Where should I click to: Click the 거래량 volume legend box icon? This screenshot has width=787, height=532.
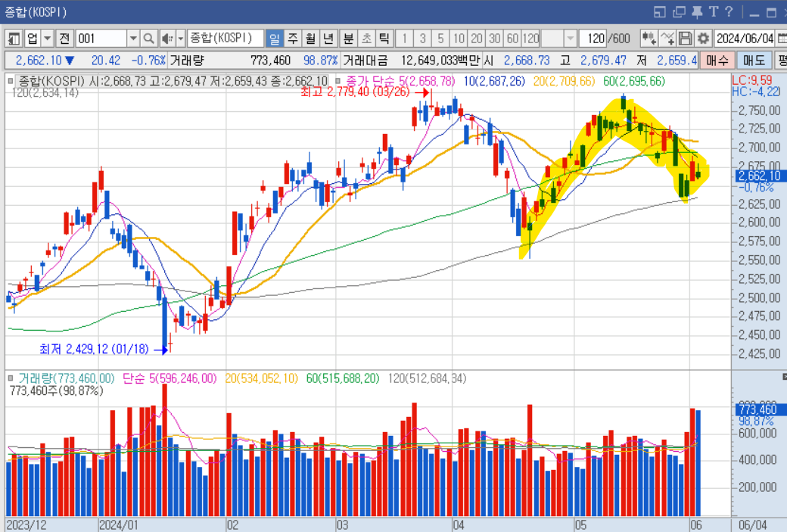pyautogui.click(x=11, y=378)
